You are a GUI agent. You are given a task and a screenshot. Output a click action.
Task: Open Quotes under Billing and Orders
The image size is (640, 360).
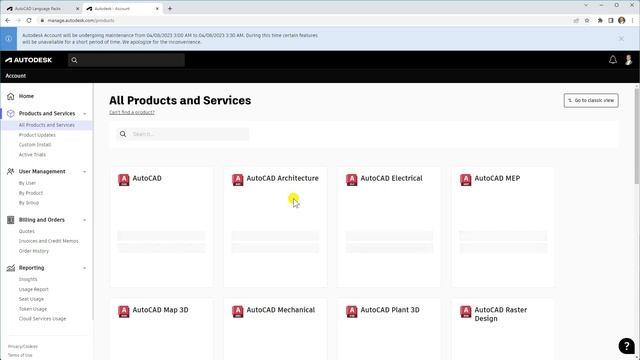(27, 231)
